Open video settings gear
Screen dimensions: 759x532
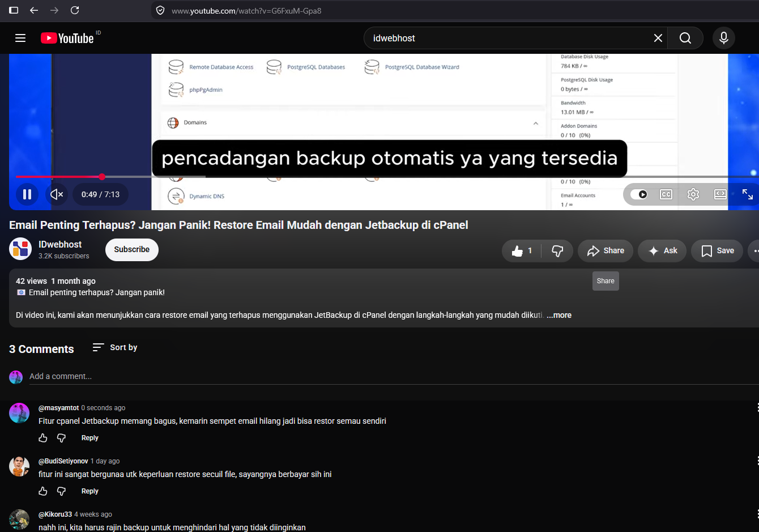pyautogui.click(x=693, y=194)
